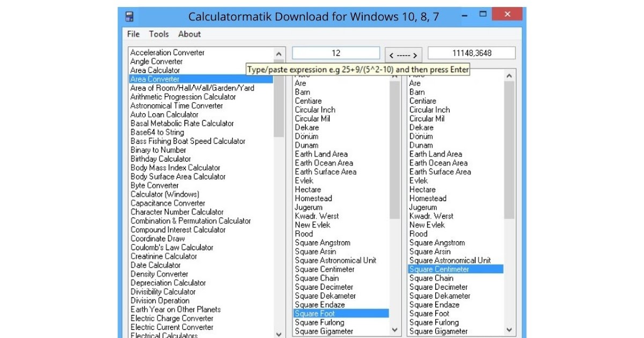Open Date Calculator
The width and height of the screenshot is (644, 338).
click(x=156, y=265)
